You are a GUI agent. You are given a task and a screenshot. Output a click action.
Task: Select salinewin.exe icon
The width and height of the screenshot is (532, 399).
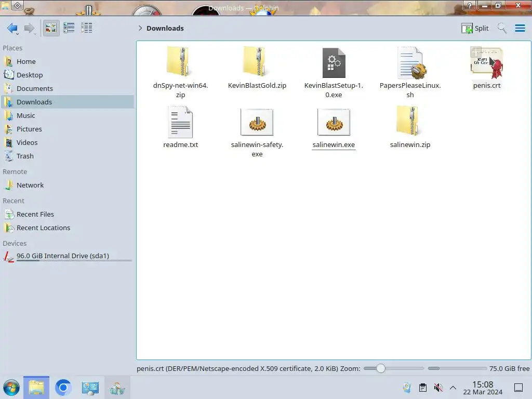(x=334, y=122)
